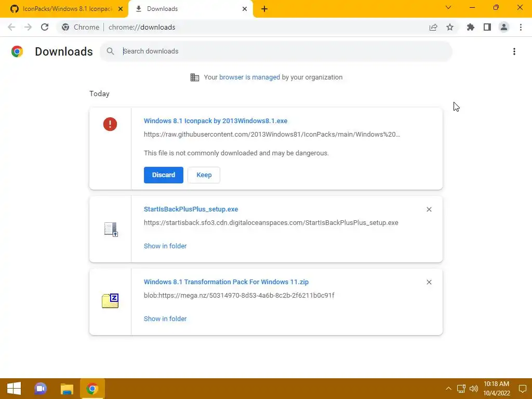
Task: Discard the Windows 8.1 Iconpack download
Action: 164,175
